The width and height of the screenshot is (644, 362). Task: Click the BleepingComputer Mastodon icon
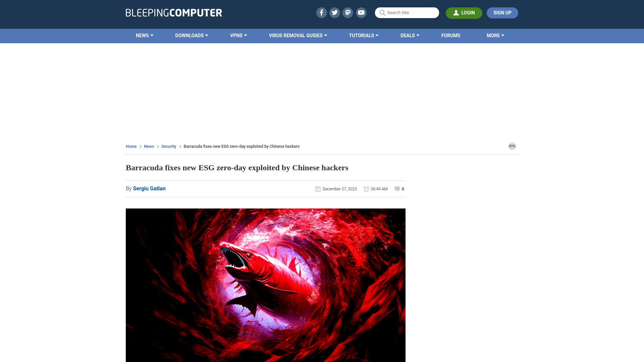[x=348, y=12]
